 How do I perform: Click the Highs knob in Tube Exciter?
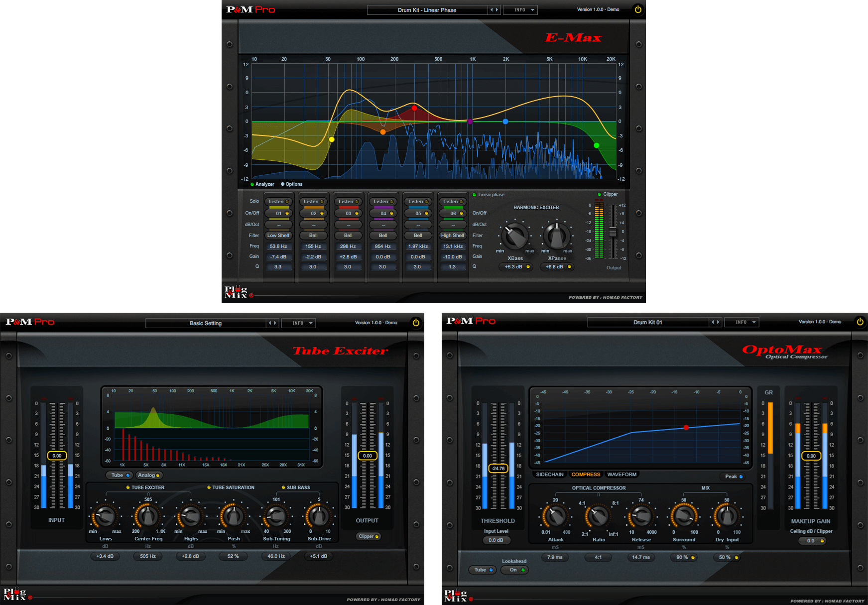coord(191,516)
